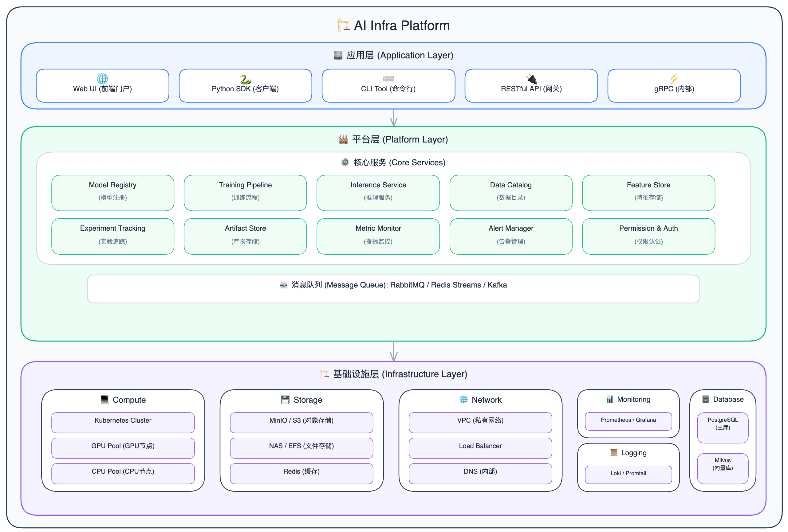This screenshot has height=532, width=788.
Task: Click the inbox icon beside Message Queue
Action: 283,285
